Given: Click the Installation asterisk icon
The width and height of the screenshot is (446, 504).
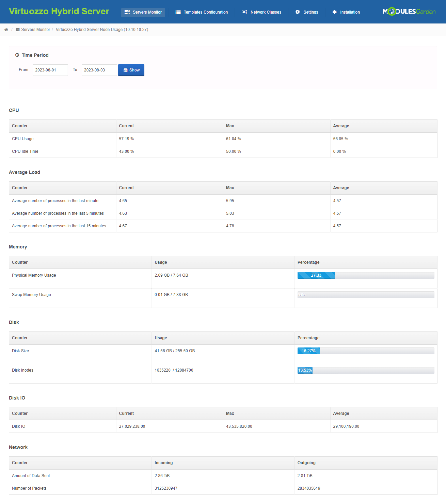Looking at the screenshot, I should (335, 12).
